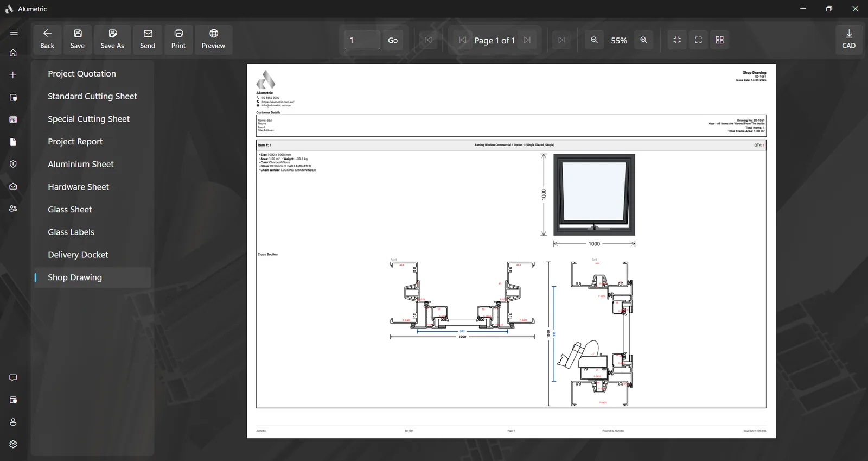Print the shop drawing
Viewport: 868px width, 461px height.
click(x=178, y=40)
